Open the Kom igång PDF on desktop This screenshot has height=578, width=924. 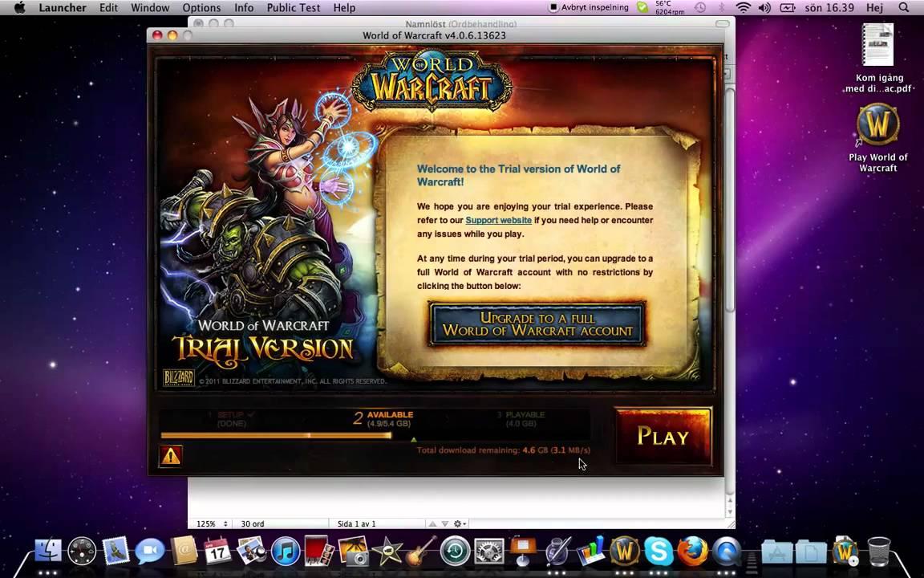877,47
